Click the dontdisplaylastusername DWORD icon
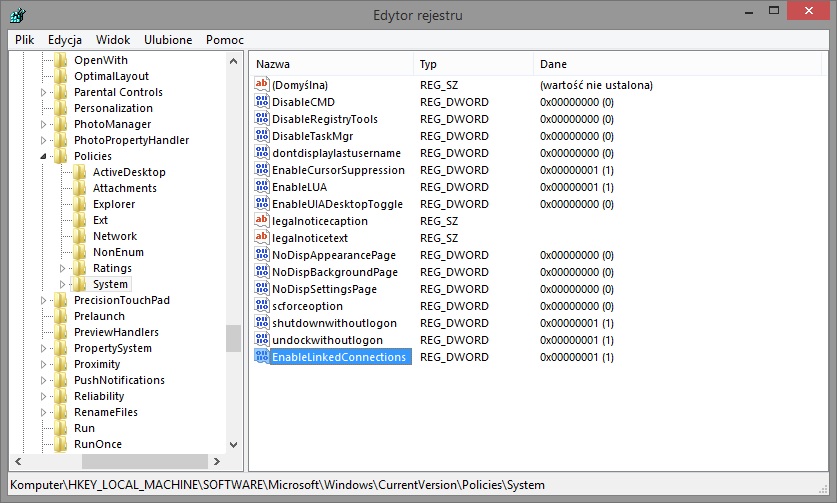837x503 pixels. (262, 153)
